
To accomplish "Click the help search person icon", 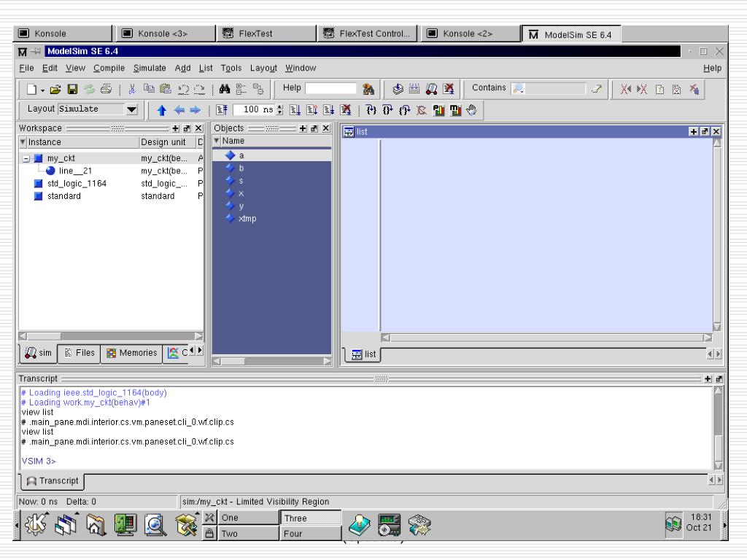I will pos(368,89).
